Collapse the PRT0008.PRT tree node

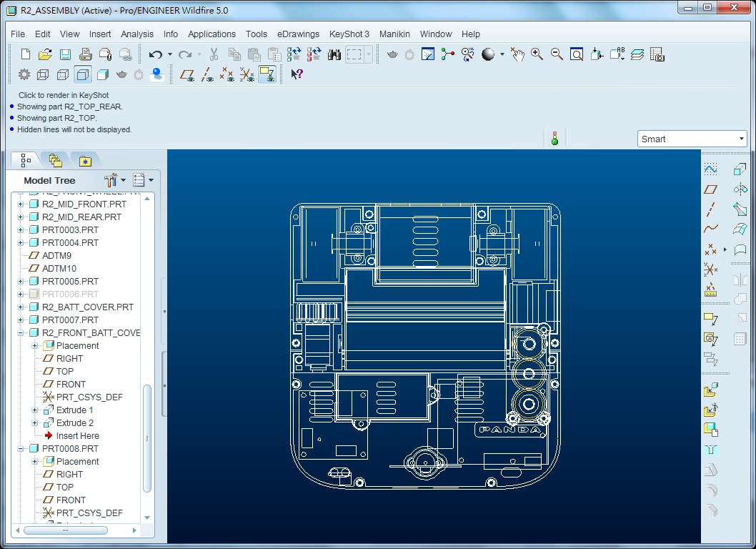21,449
